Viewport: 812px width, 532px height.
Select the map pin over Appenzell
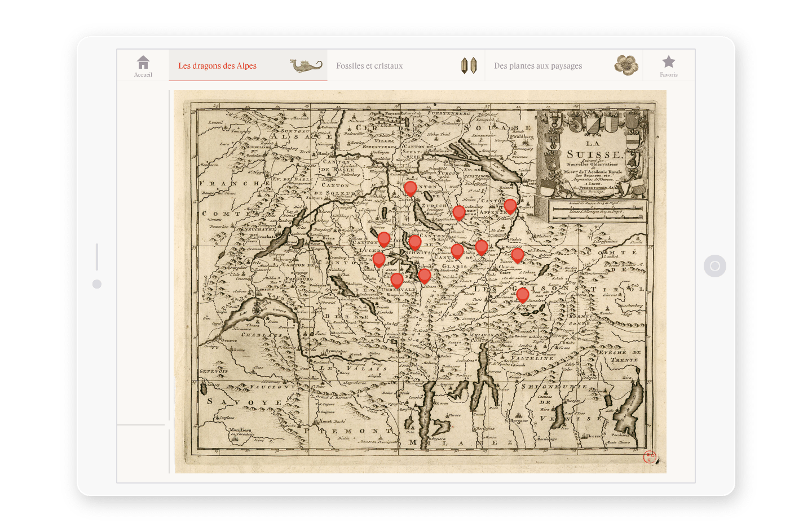[x=510, y=207]
